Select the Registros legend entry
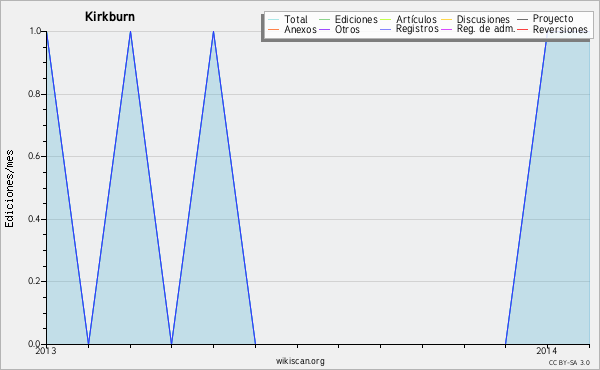The image size is (600, 370). click(417, 29)
